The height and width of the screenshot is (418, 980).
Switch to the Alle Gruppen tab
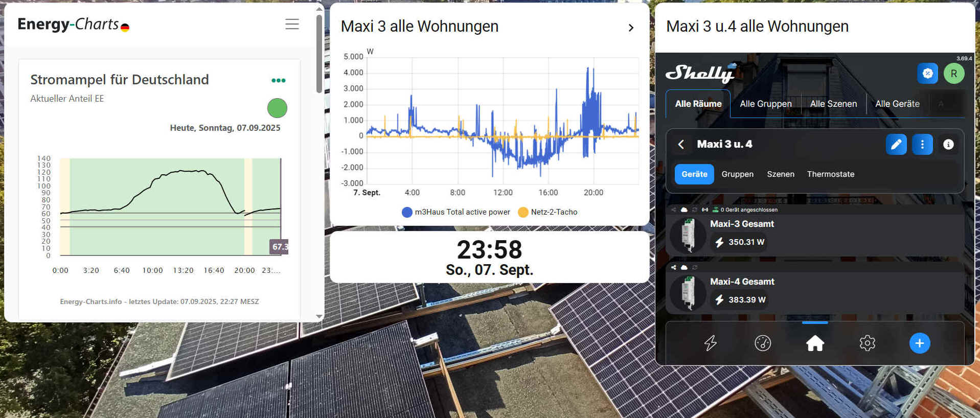tap(765, 104)
